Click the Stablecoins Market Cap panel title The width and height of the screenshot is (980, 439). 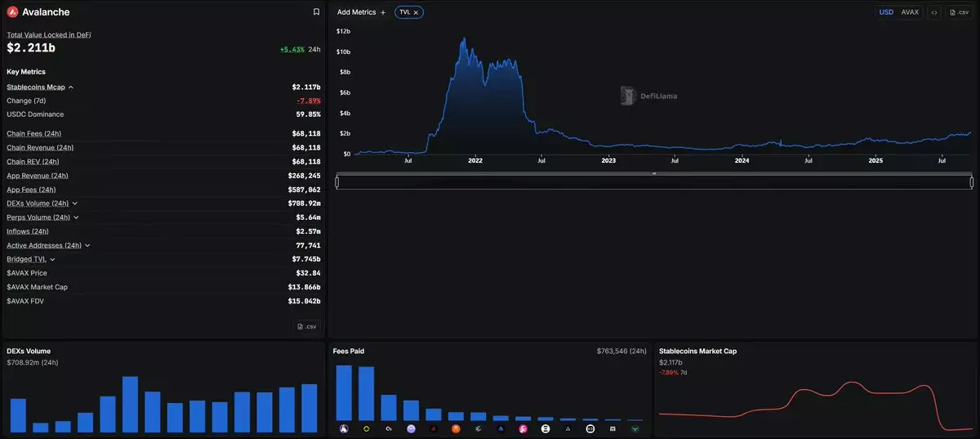(697, 352)
